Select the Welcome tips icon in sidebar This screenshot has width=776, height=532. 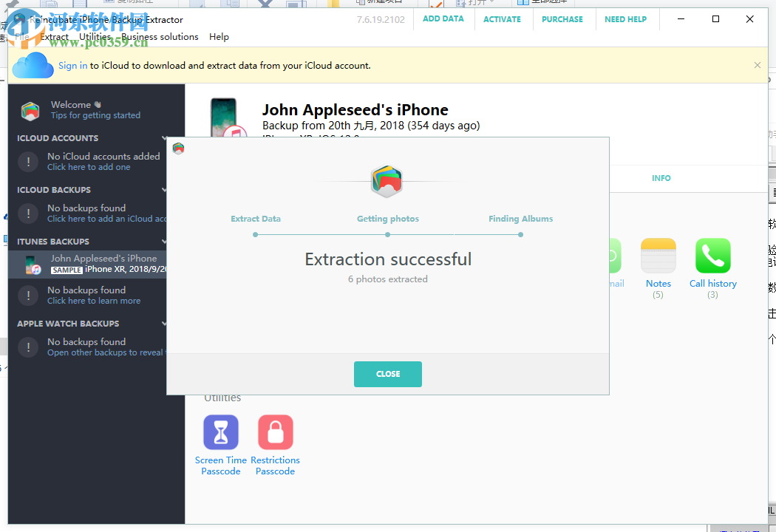click(30, 111)
